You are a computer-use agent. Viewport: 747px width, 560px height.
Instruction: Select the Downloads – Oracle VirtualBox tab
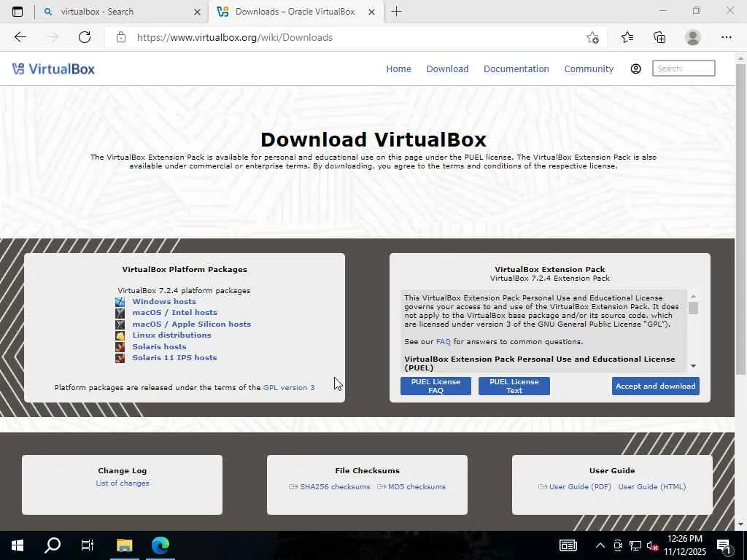tap(295, 12)
